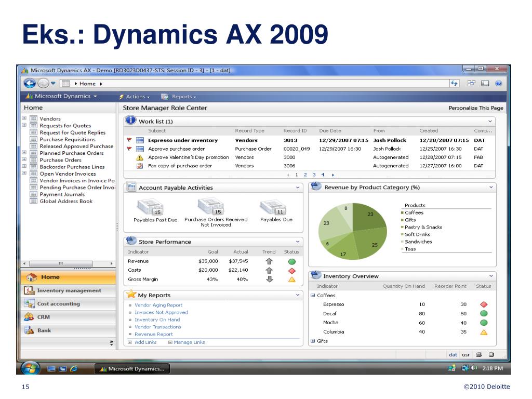Click the Work list info icon
This screenshot has width=532, height=399.
130,121
